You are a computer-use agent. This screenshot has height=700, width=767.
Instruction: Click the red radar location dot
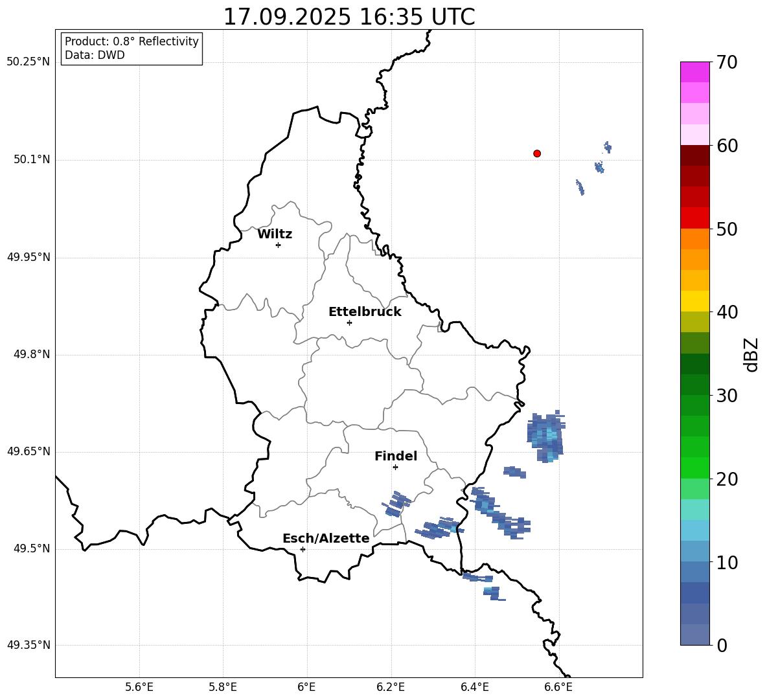click(537, 153)
